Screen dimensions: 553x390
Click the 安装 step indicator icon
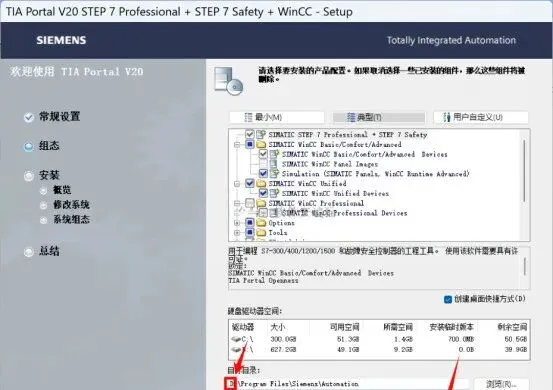pyautogui.click(x=29, y=176)
